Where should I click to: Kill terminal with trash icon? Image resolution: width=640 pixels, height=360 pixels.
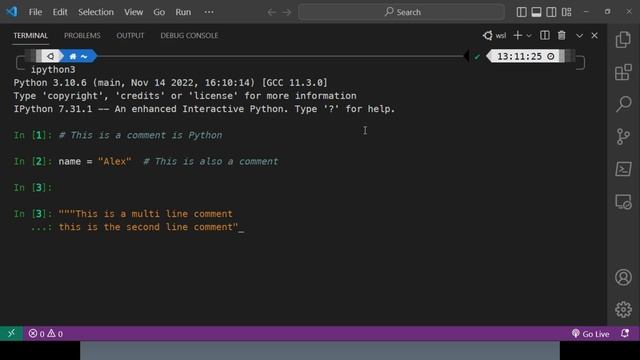tap(562, 36)
